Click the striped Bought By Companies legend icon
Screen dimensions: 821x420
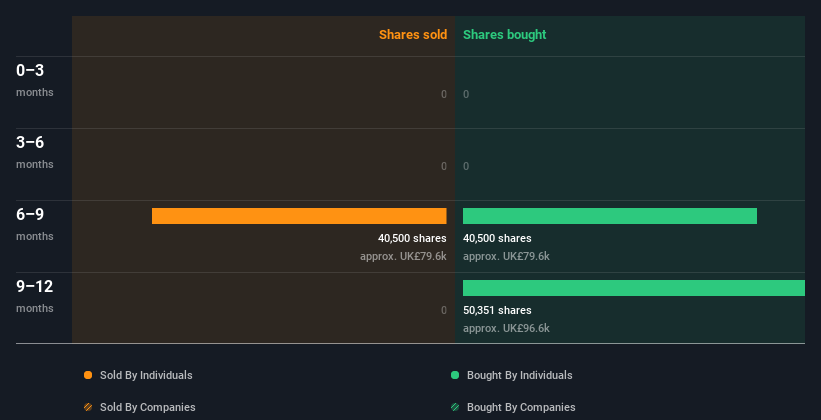[455, 407]
